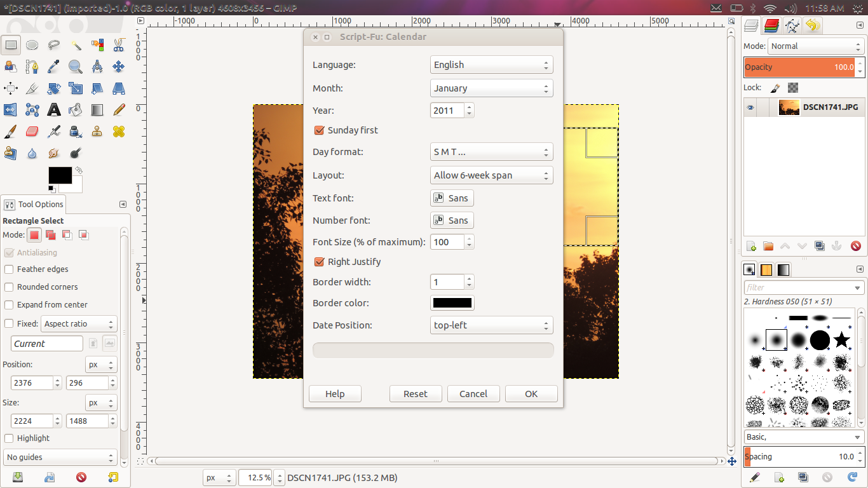This screenshot has height=488, width=868.
Task: Select the Paintbrush tool
Action: point(11,132)
